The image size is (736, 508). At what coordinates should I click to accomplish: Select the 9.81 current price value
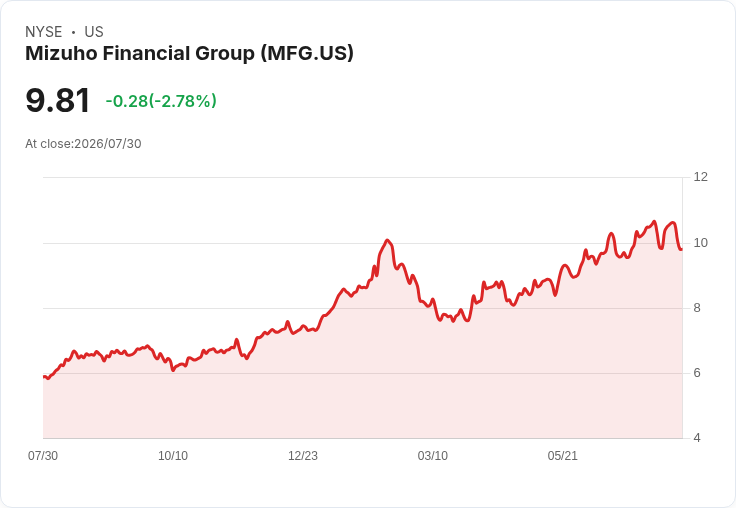pos(57,100)
